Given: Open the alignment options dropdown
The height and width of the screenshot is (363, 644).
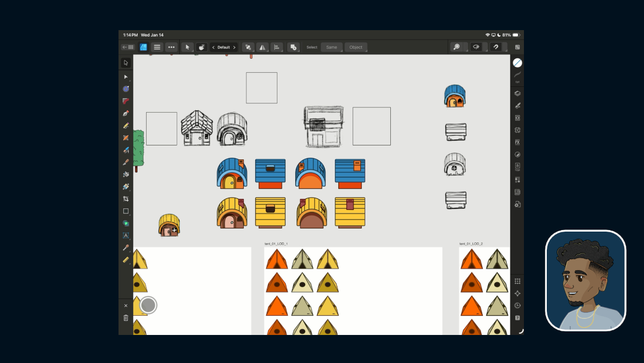Looking at the screenshot, I should (277, 47).
